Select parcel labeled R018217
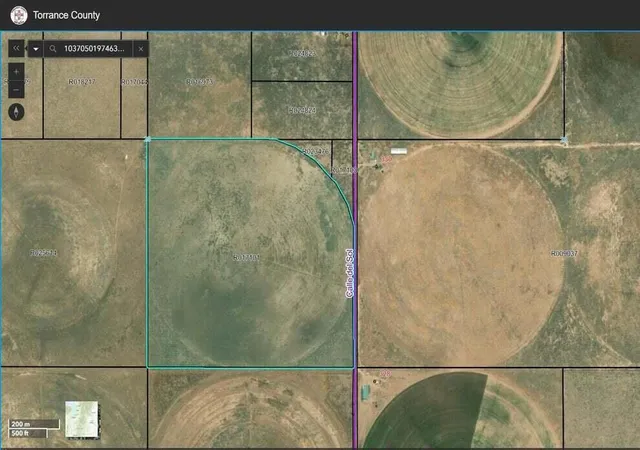 82,82
